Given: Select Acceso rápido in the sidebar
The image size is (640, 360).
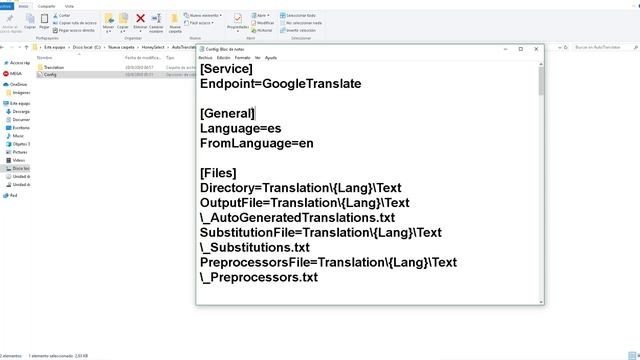Looking at the screenshot, I should (x=17, y=63).
